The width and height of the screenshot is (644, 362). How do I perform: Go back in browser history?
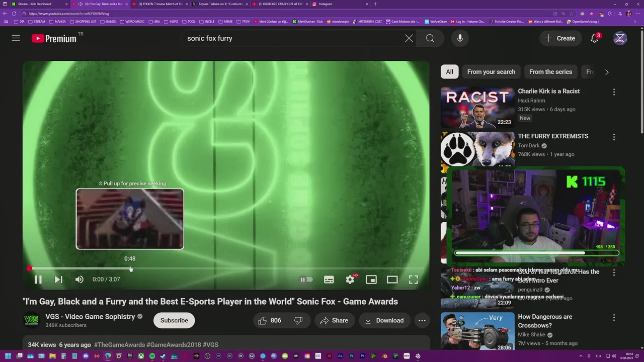[5, 14]
